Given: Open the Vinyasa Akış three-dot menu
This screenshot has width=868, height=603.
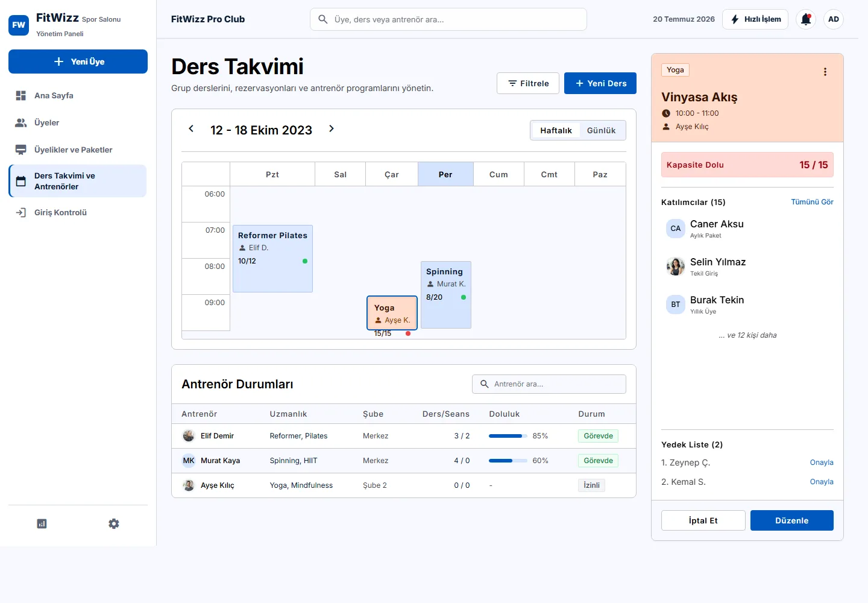Looking at the screenshot, I should click(x=825, y=72).
